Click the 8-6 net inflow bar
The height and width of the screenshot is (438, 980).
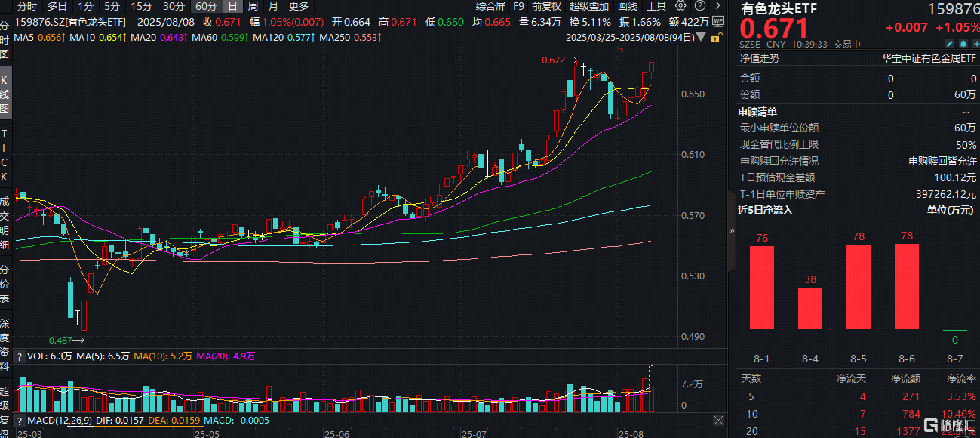pyautogui.click(x=907, y=287)
